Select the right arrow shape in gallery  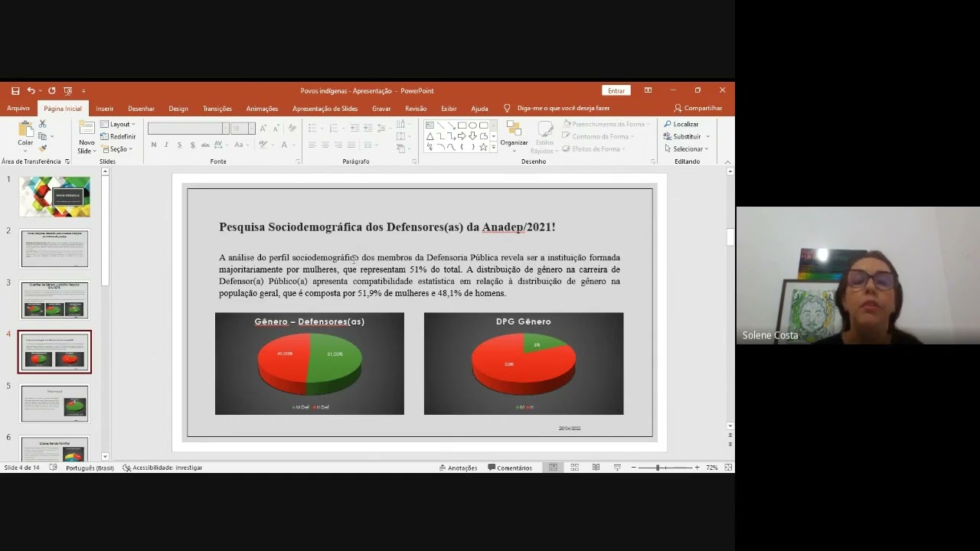point(462,136)
